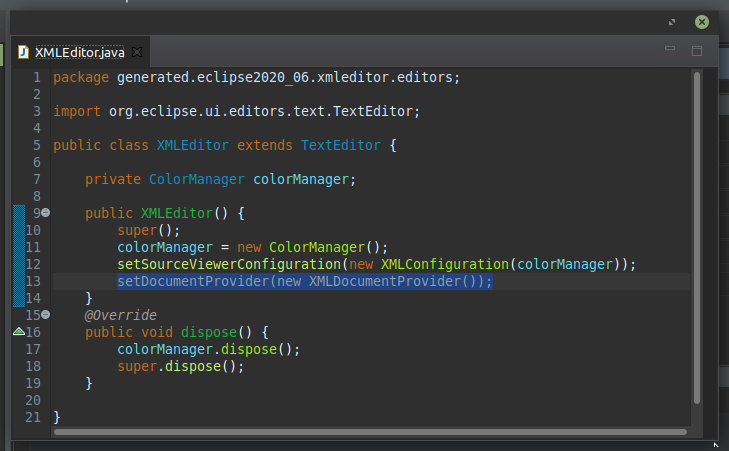Click the vertical scrollbar of the editor
The height and width of the screenshot is (451, 729).
696,237
